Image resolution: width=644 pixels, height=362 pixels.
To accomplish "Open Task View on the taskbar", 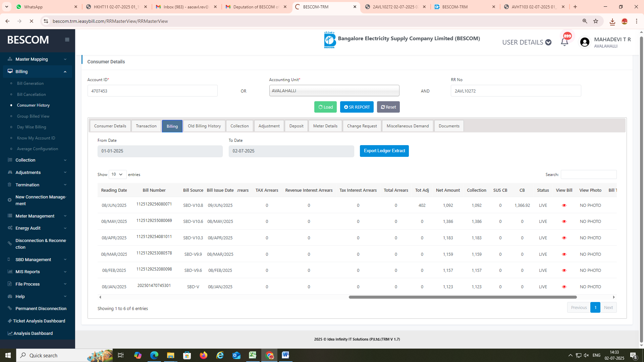I will (x=121, y=355).
